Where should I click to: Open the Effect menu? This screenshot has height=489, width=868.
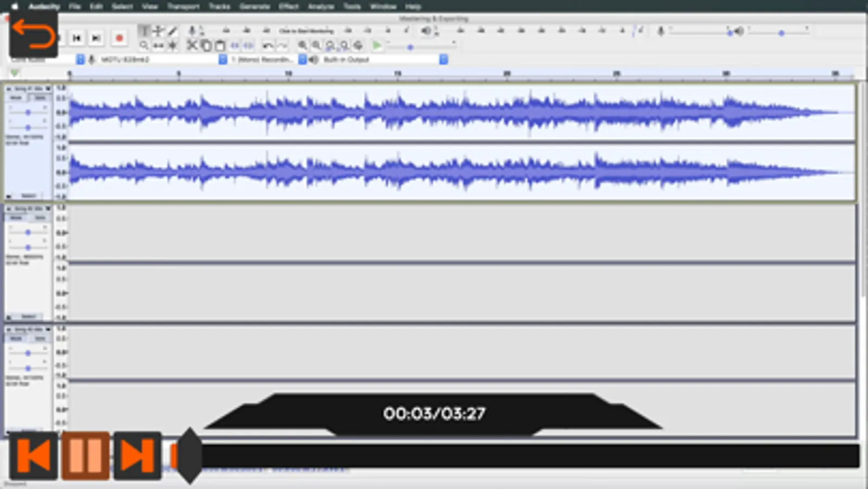(289, 6)
